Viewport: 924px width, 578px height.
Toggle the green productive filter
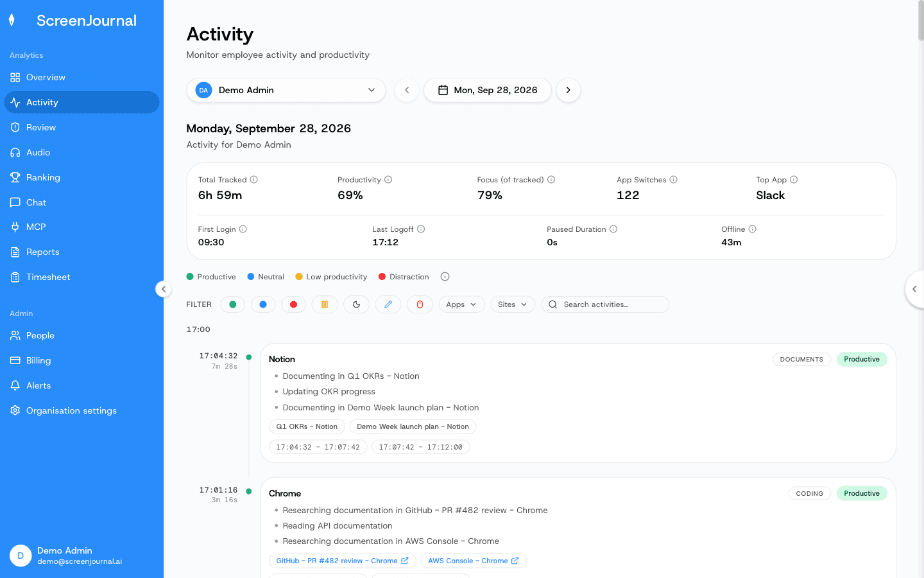[x=233, y=304]
